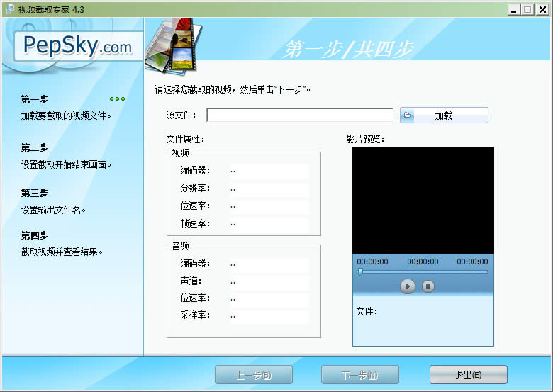Image resolution: width=553 pixels, height=392 pixels.
Task: Click the black 影片预览 video preview area
Action: (x=423, y=200)
